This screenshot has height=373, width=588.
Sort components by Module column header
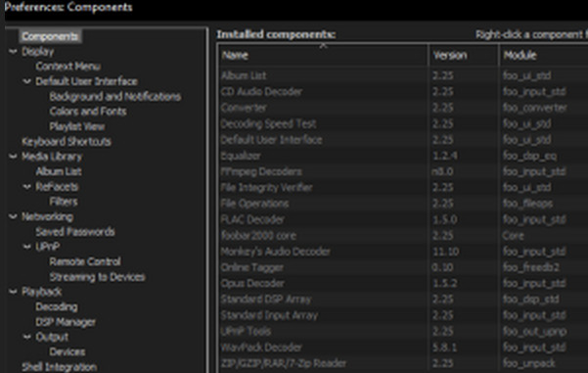click(544, 55)
